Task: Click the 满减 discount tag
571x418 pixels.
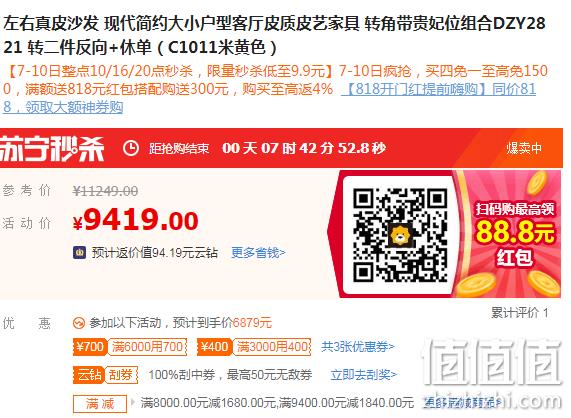Action: click(100, 404)
